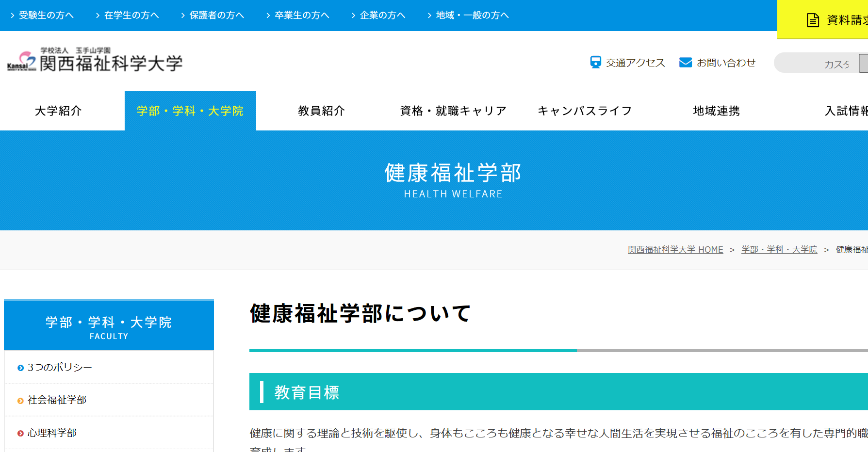Open 企業の方へ link in top bar
868x452 pixels.
[x=382, y=16]
